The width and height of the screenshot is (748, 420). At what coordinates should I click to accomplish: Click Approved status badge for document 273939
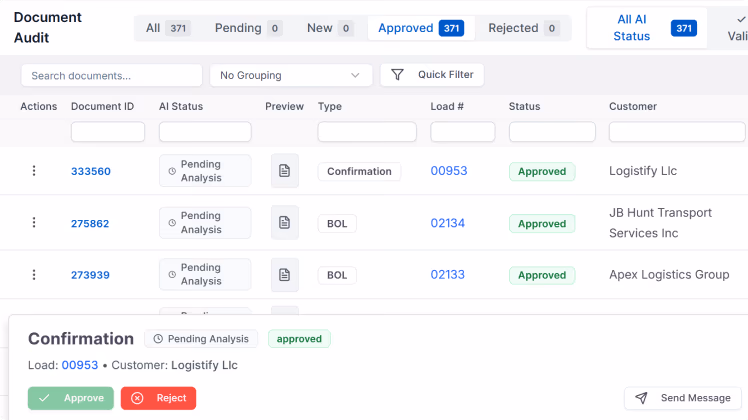coord(542,275)
